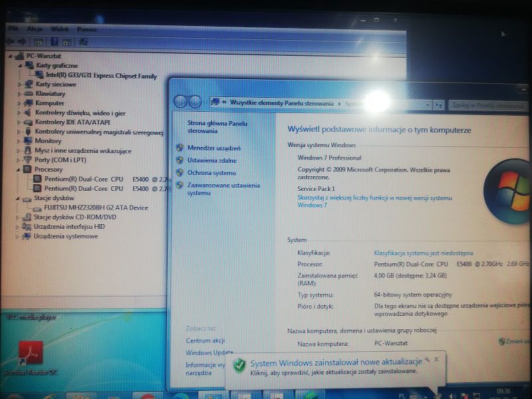Click the forward button in System window
The width and height of the screenshot is (532, 399).
pyautogui.click(x=195, y=102)
